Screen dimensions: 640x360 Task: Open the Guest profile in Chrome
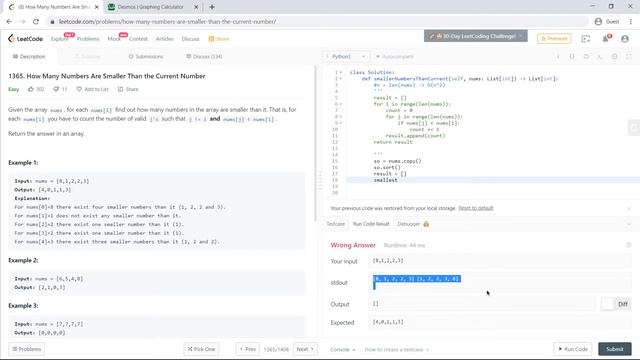click(607, 22)
